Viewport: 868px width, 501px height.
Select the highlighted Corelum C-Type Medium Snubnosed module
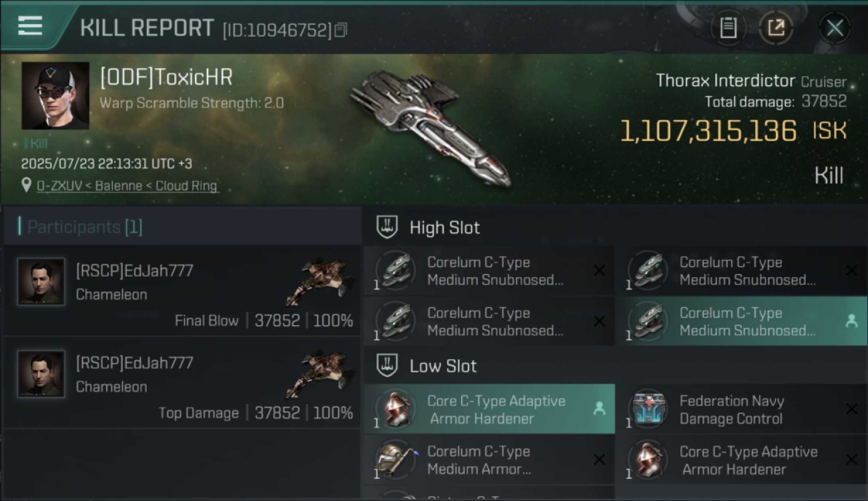click(740, 321)
